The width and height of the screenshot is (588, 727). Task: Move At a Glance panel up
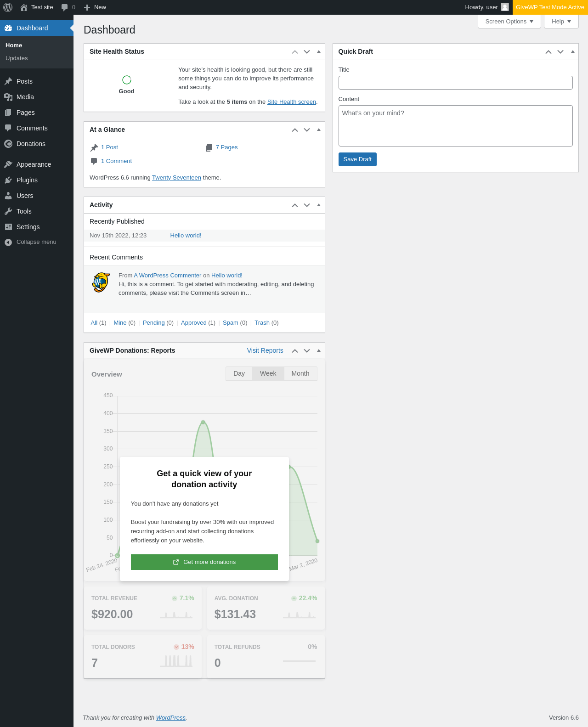[x=295, y=130]
